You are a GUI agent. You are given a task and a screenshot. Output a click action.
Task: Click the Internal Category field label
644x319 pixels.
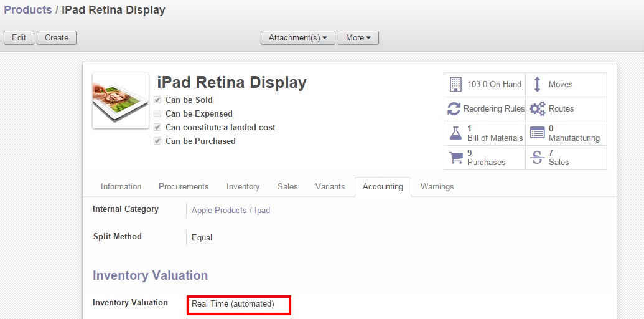click(x=126, y=209)
